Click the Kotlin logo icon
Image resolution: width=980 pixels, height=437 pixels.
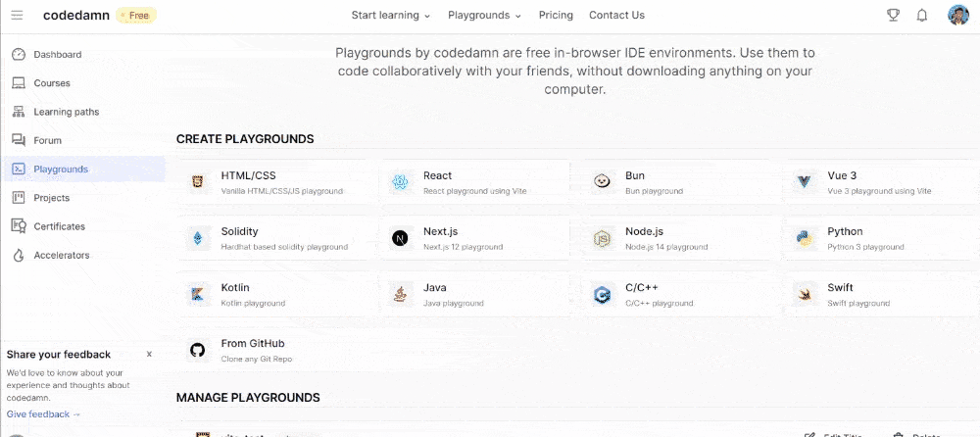pos(198,294)
